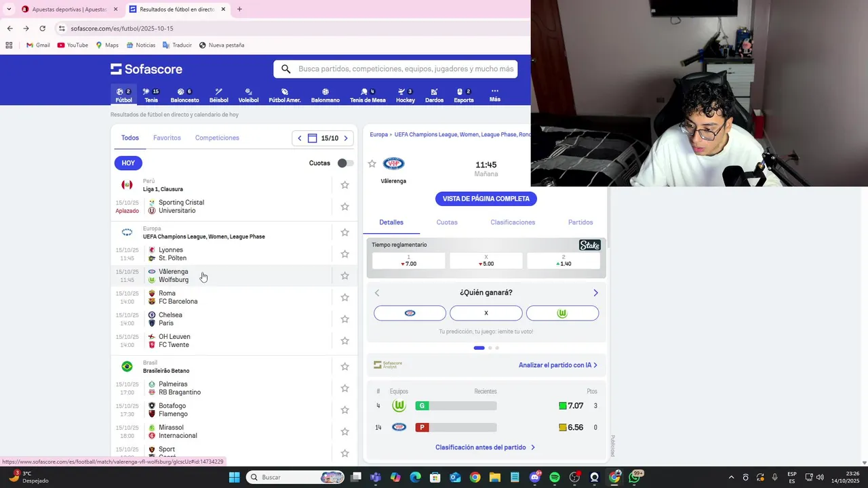Favorite the Sporting Cristal vs Universitario match

[x=344, y=207]
